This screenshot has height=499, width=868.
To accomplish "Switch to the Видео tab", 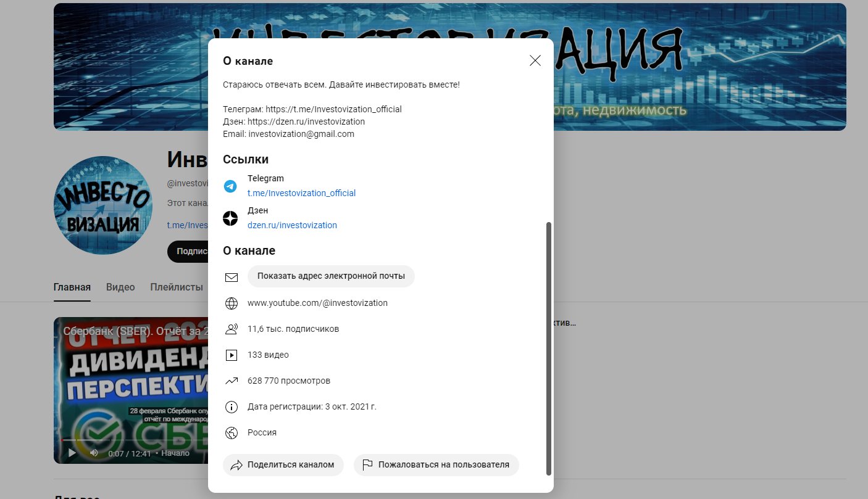I will click(x=120, y=287).
